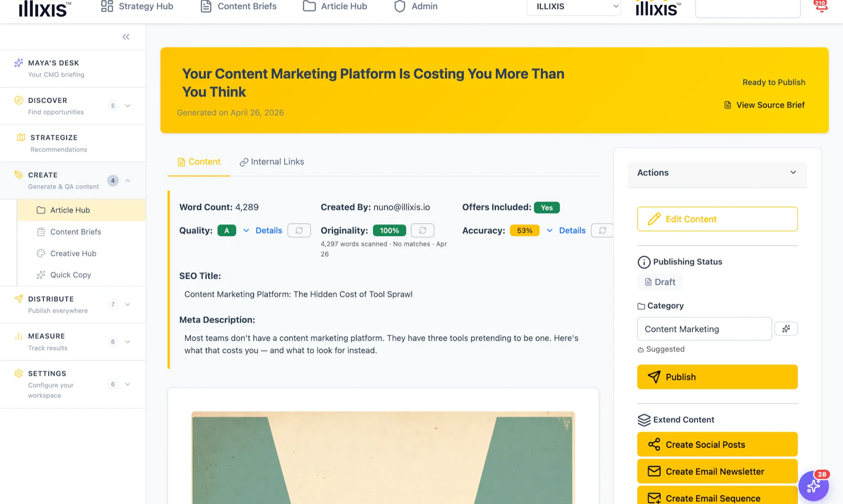Click Quality Details link
The height and width of the screenshot is (504, 843).
click(x=269, y=231)
